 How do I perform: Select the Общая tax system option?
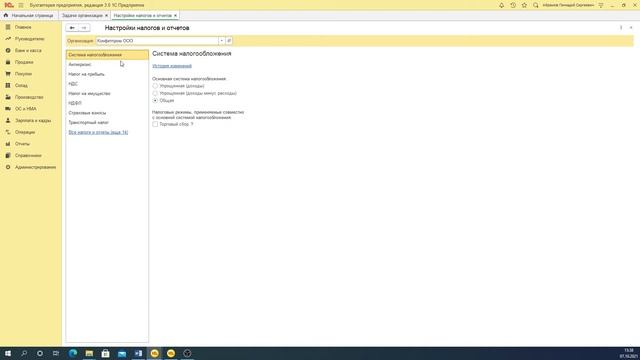155,100
